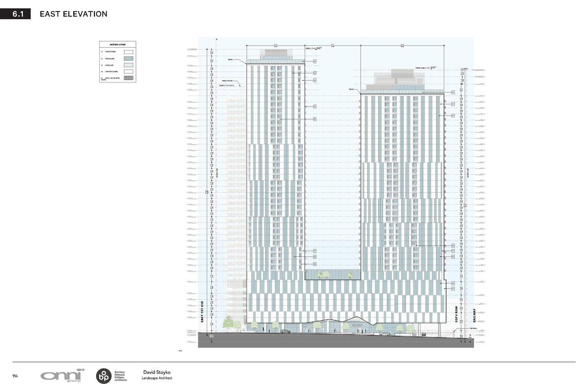Click the Concrete Column legend swatch
This screenshot has height=384, width=588.
pyautogui.click(x=128, y=72)
